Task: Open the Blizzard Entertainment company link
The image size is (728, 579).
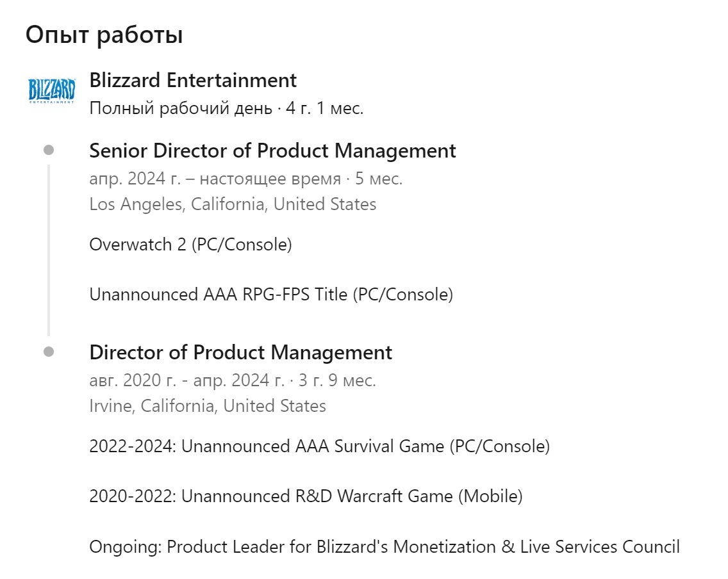Action: [x=193, y=80]
